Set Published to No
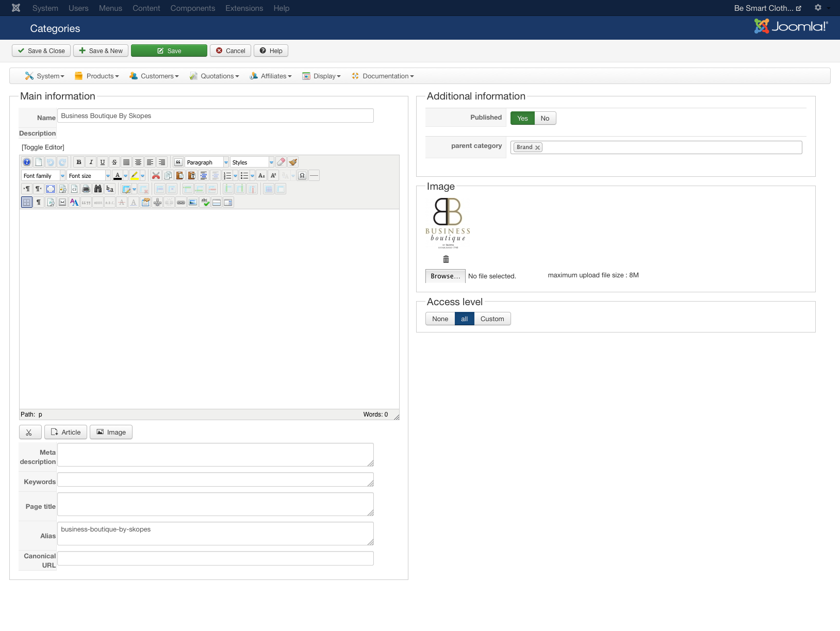Screen dimensions: 840x631 (545, 118)
